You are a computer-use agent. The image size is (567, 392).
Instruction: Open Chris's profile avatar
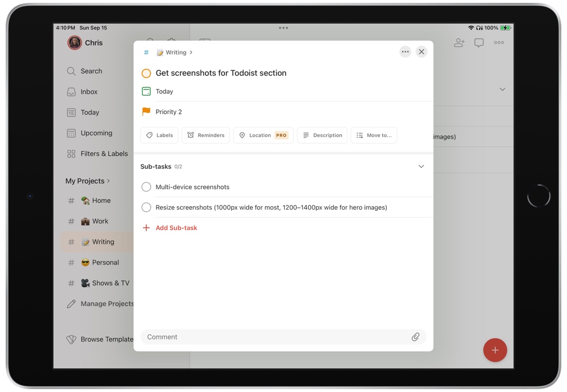click(74, 42)
